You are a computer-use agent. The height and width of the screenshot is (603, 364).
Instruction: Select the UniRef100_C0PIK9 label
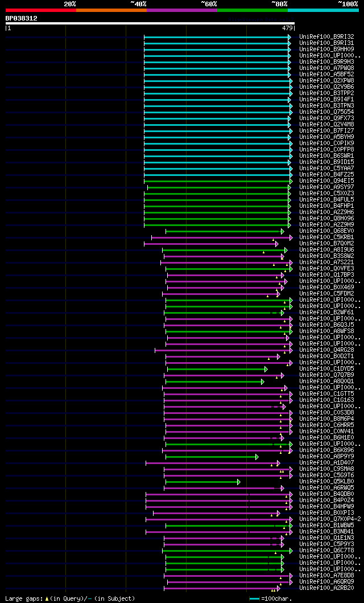click(x=327, y=143)
